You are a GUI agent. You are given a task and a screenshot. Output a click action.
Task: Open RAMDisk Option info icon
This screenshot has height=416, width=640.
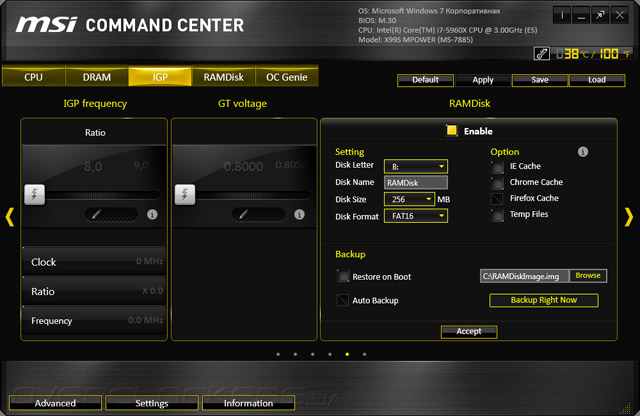click(x=583, y=152)
